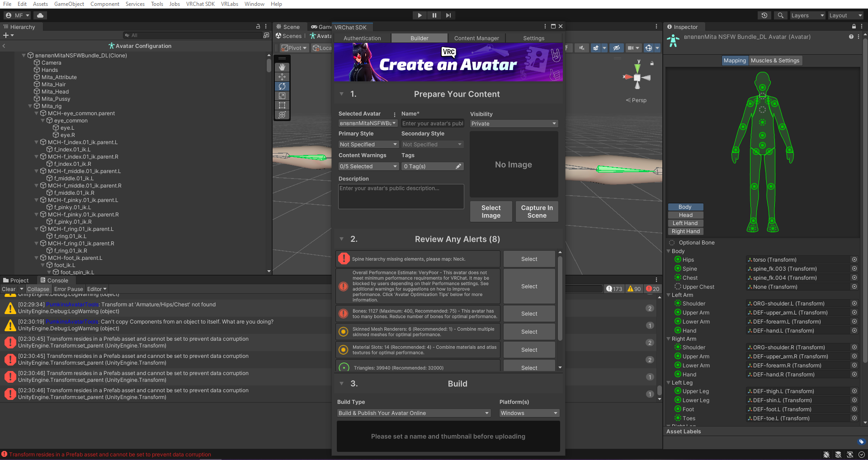Viewport: 868px width, 460px height.
Task: Open the Inspector panel options menu
Action: pyautogui.click(x=862, y=27)
